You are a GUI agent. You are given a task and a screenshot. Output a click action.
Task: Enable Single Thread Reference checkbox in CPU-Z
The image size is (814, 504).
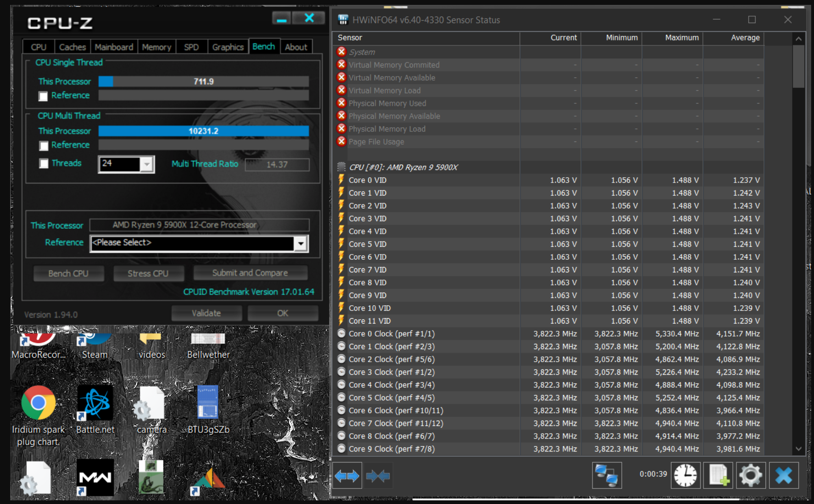pos(43,96)
